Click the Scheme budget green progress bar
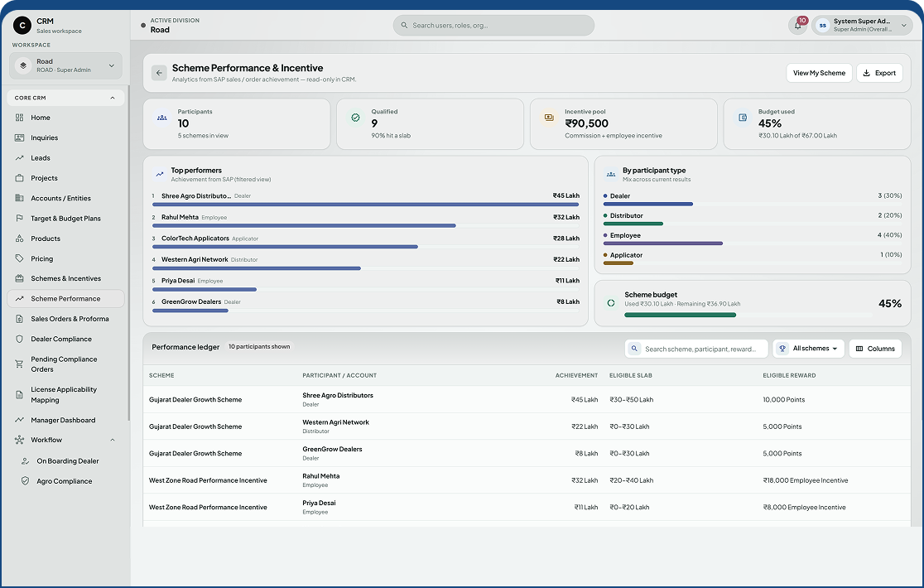Screen dimensions: 924x588 pos(680,316)
